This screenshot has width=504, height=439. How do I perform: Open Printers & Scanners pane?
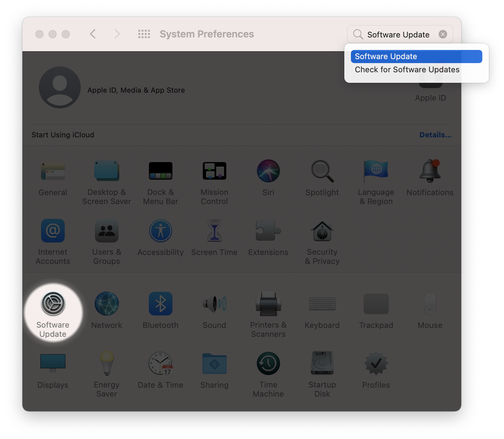tap(268, 315)
